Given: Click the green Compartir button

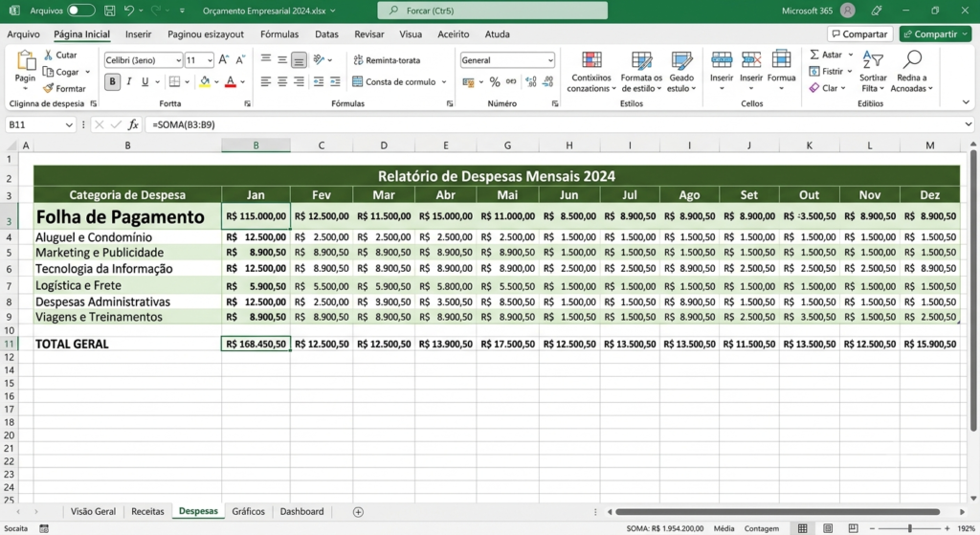Looking at the screenshot, I should coord(935,34).
